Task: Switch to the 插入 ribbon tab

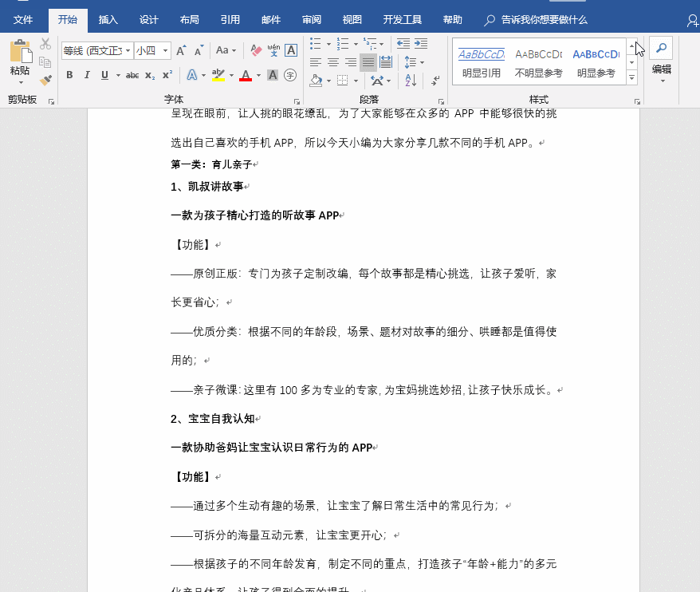Action: 108,20
